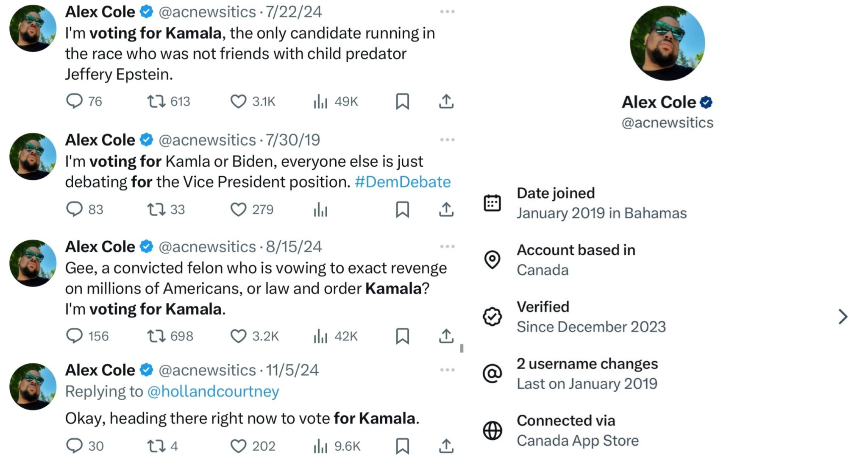Bookmark the 8/15/24 convicted felon tweet
This screenshot has width=868, height=463.
402,336
